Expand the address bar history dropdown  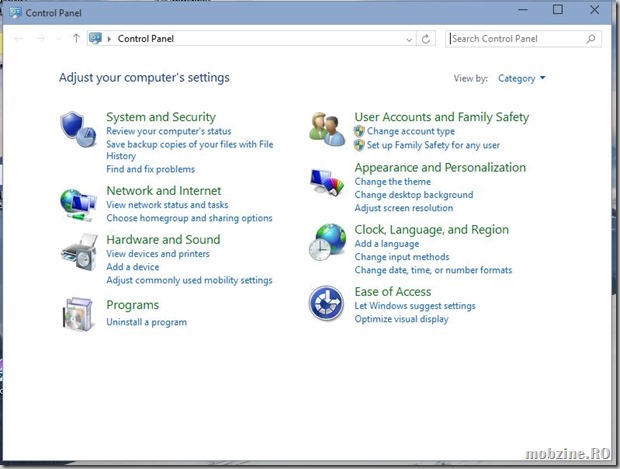[409, 39]
